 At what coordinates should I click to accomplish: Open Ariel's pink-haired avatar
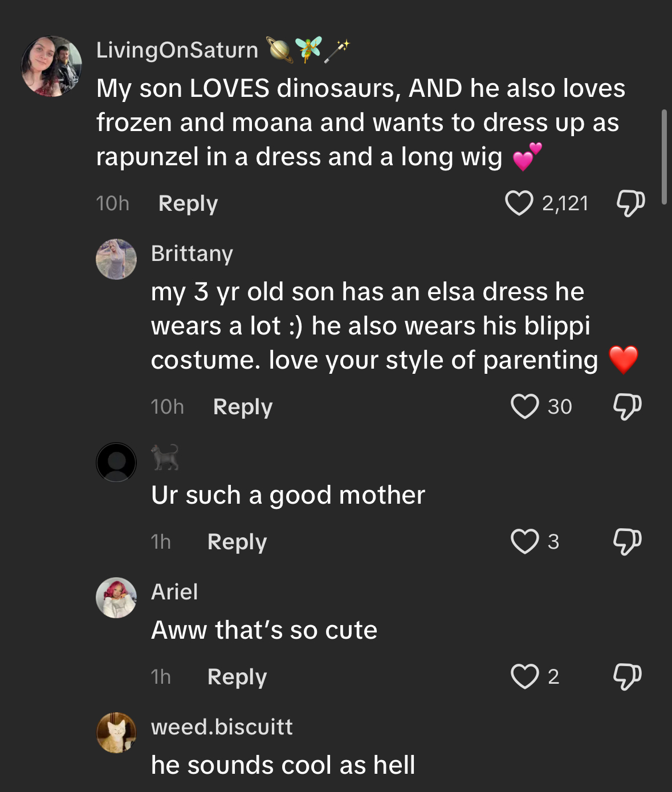click(x=116, y=598)
